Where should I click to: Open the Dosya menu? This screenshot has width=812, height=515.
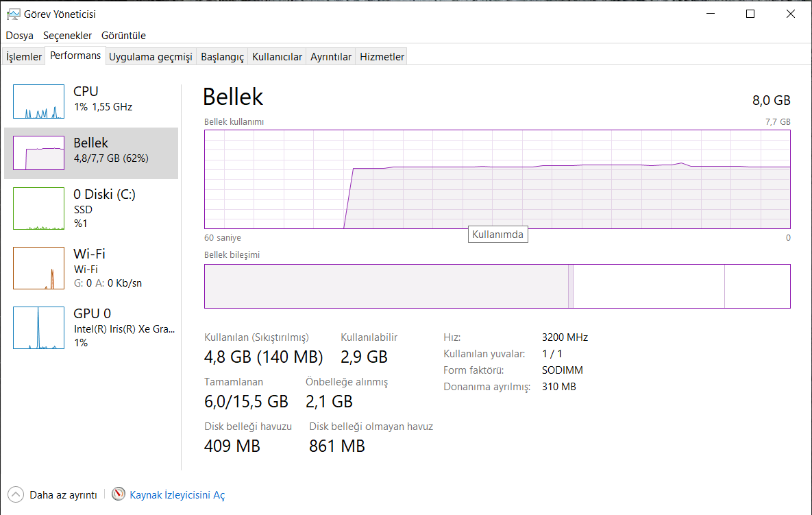(20, 36)
